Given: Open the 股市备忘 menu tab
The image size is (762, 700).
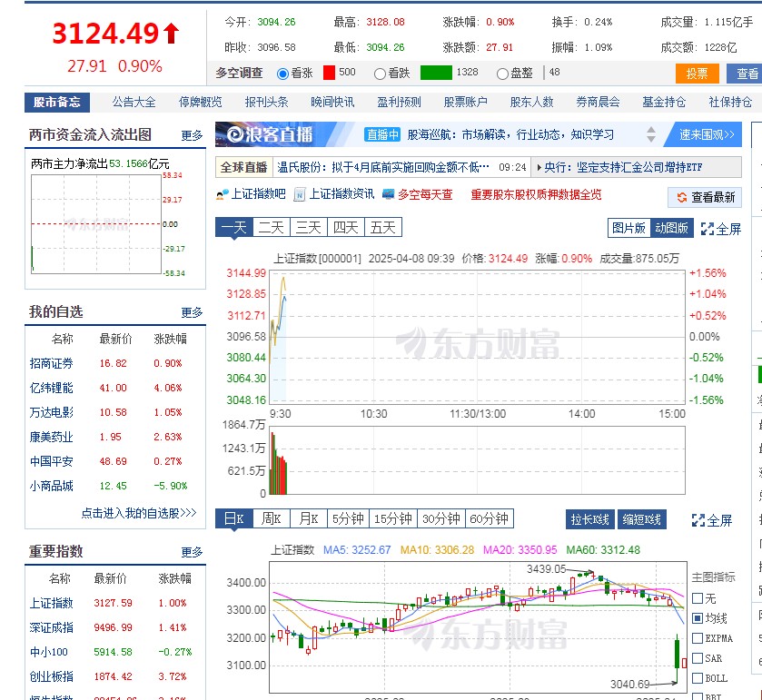Looking at the screenshot, I should point(57,102).
